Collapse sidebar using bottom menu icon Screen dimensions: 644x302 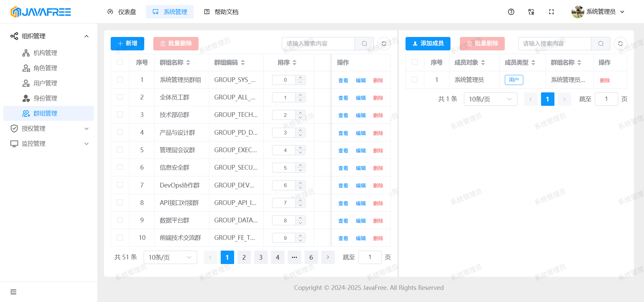click(x=13, y=292)
